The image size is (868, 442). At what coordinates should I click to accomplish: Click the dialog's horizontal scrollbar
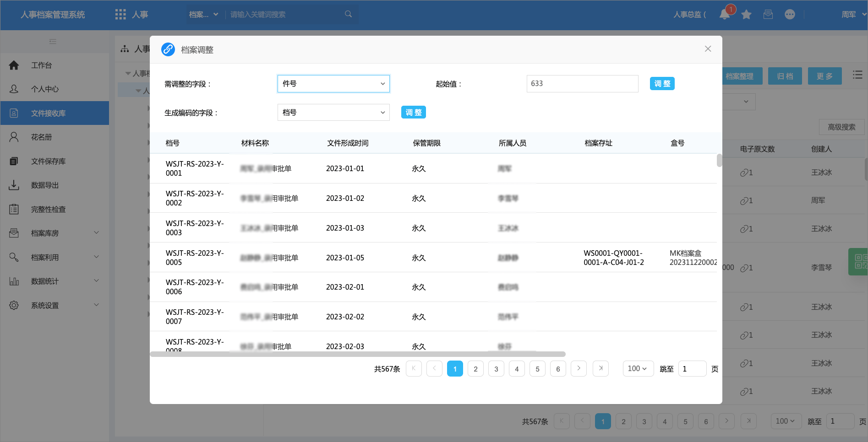click(357, 354)
